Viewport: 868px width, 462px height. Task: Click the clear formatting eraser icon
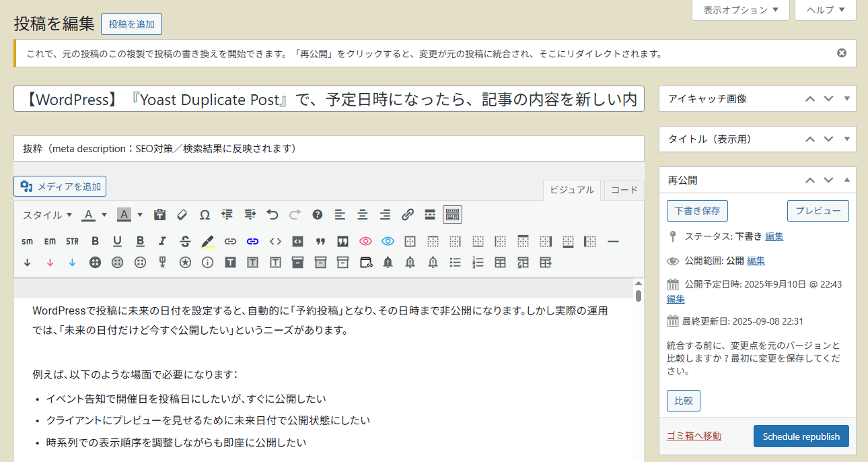(182, 215)
